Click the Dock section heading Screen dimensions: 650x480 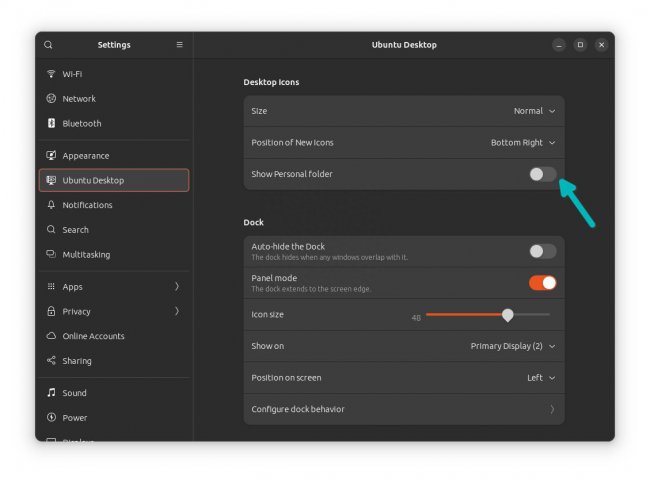253,222
